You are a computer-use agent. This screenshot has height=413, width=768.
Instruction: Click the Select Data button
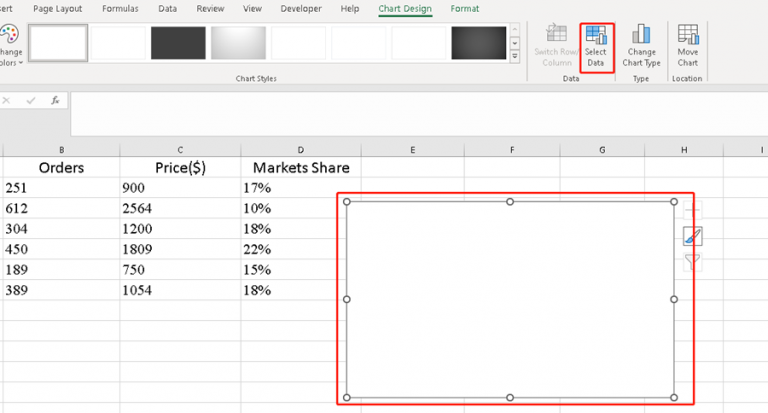pos(596,46)
